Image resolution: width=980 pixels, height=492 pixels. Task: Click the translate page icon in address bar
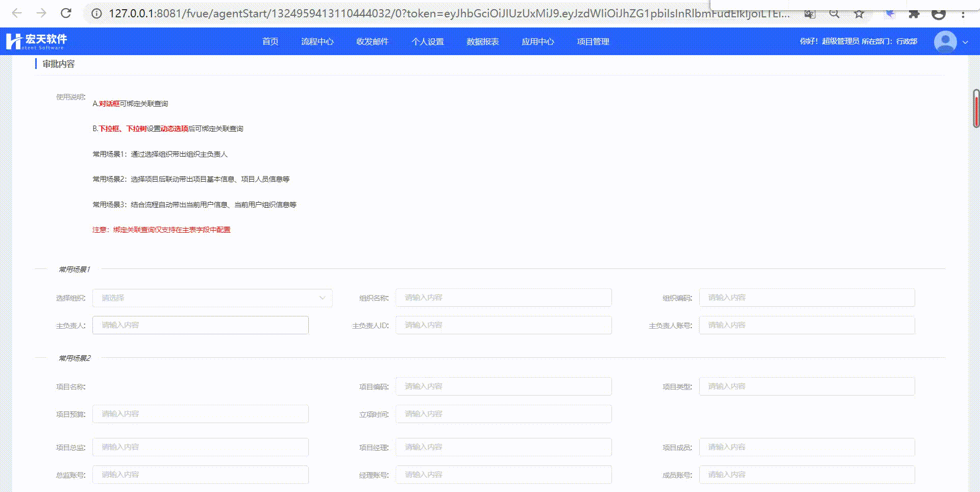tap(810, 14)
